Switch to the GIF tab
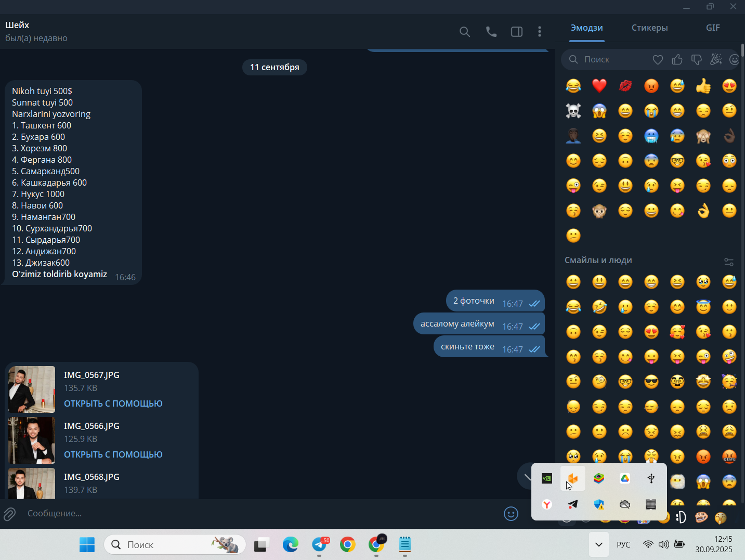 pos(713,28)
